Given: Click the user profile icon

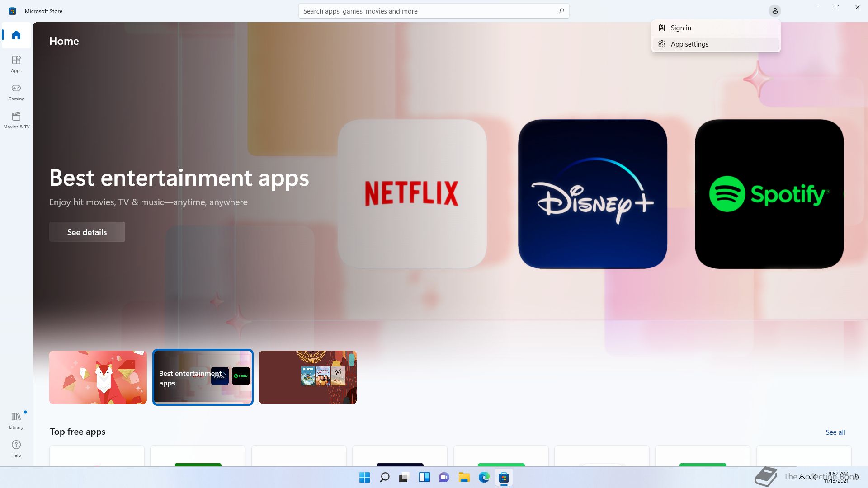Looking at the screenshot, I should 775,11.
